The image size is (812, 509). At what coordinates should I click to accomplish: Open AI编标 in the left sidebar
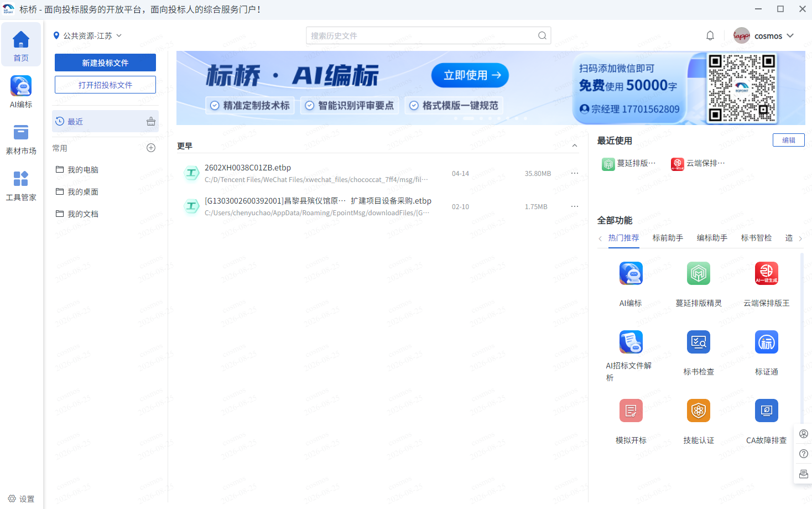click(x=21, y=91)
